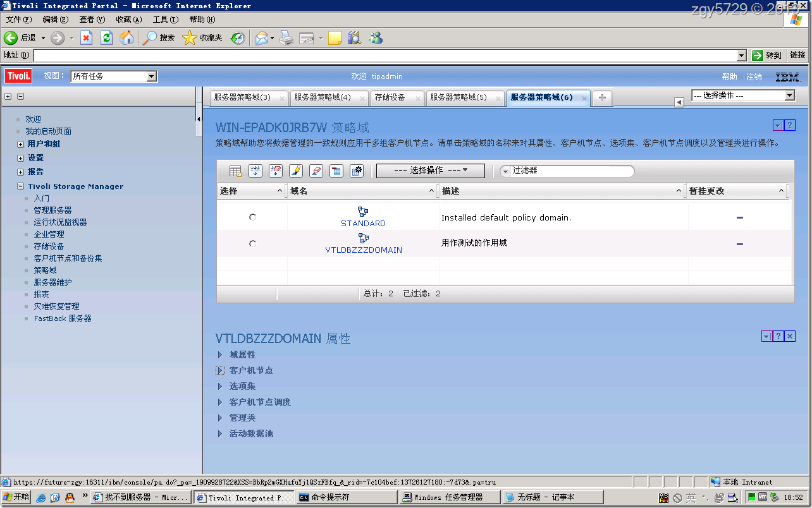
Task: Launch the Messenger people icon
Action: click(376, 38)
